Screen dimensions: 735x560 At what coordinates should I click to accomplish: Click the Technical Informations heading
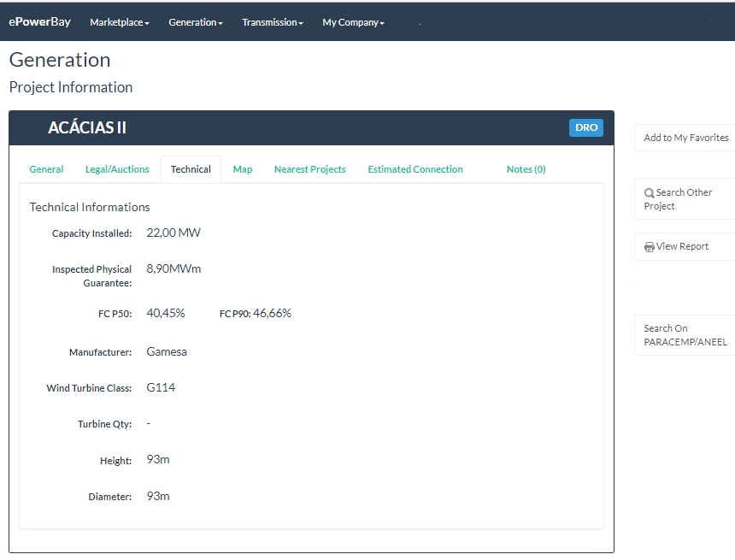click(x=90, y=207)
